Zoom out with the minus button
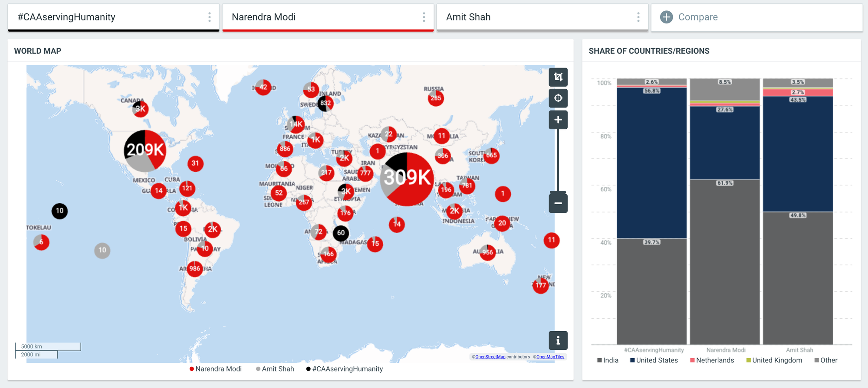This screenshot has height=388, width=868. coord(558,203)
